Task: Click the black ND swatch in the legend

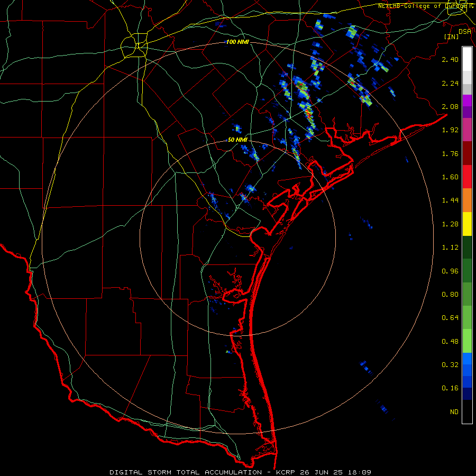Action: tap(467, 411)
